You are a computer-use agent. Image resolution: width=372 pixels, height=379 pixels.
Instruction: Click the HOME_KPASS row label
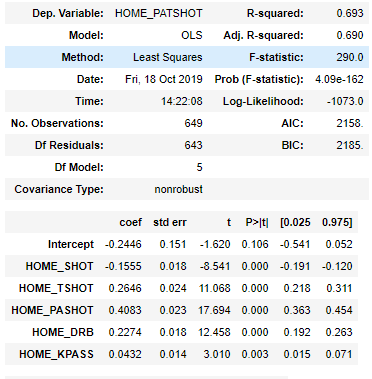click(56, 354)
